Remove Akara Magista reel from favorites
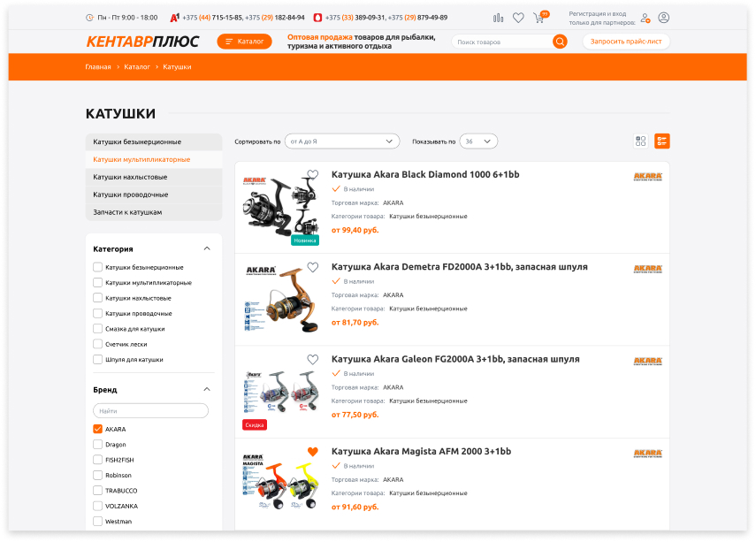 (x=313, y=452)
